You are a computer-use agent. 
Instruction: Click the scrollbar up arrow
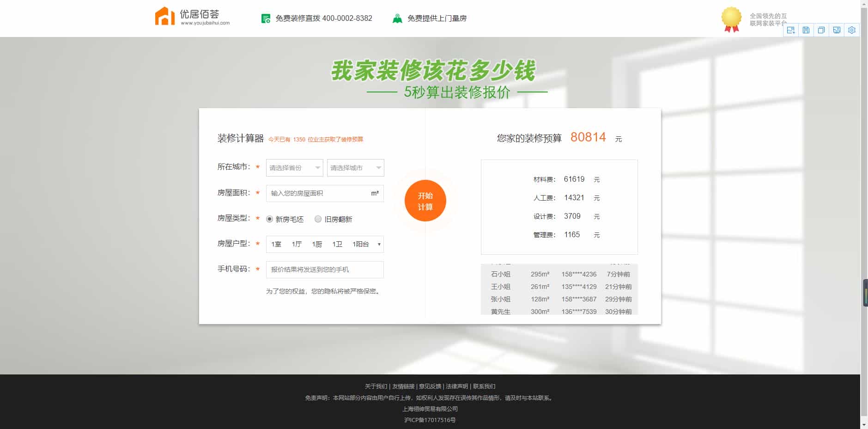coord(864,4)
